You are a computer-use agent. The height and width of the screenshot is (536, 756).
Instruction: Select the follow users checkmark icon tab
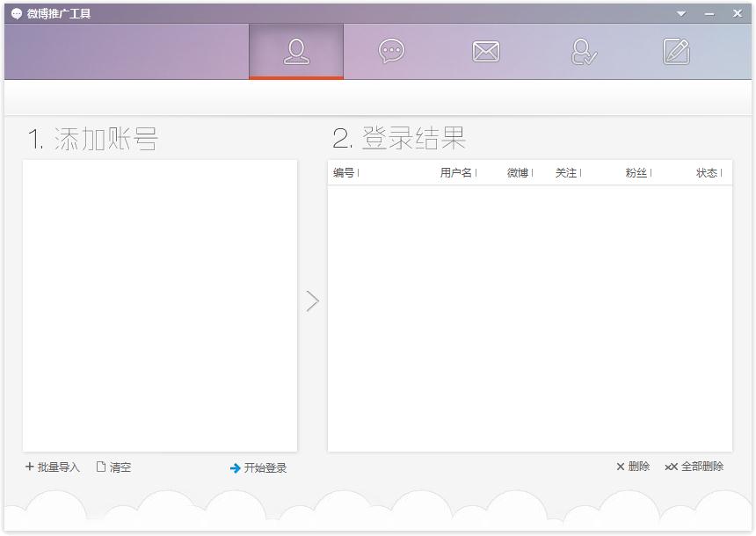tap(583, 52)
